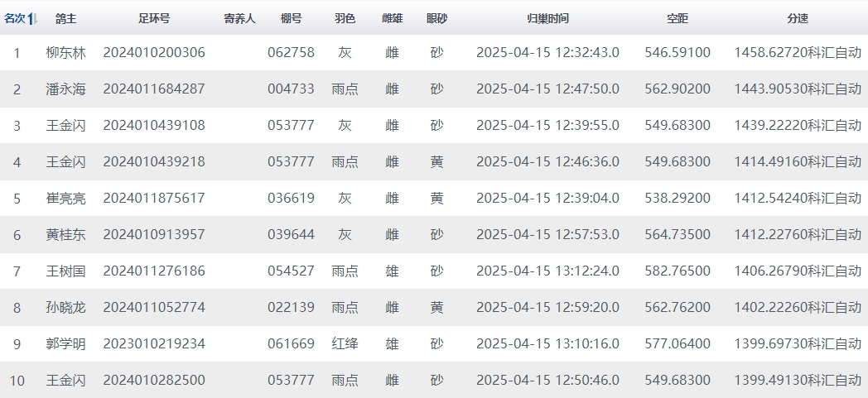Select owner 孙晓龙 in row 8
This screenshot has height=398, width=868.
tap(66, 308)
